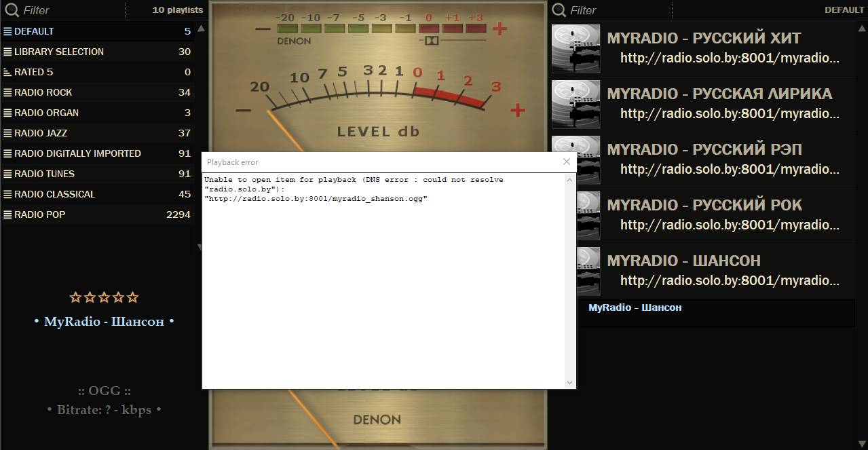Open the RATED 5 playlist
The width and height of the screenshot is (868, 450).
pos(97,72)
